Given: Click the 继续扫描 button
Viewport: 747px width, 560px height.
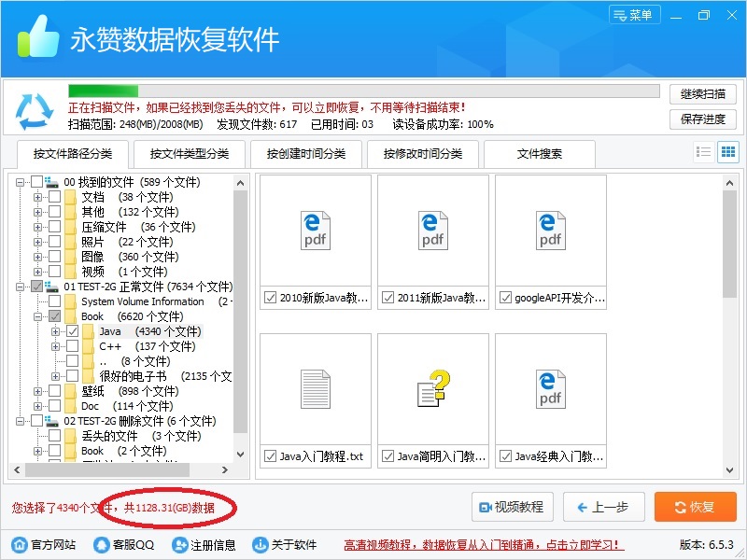Looking at the screenshot, I should click(x=702, y=94).
